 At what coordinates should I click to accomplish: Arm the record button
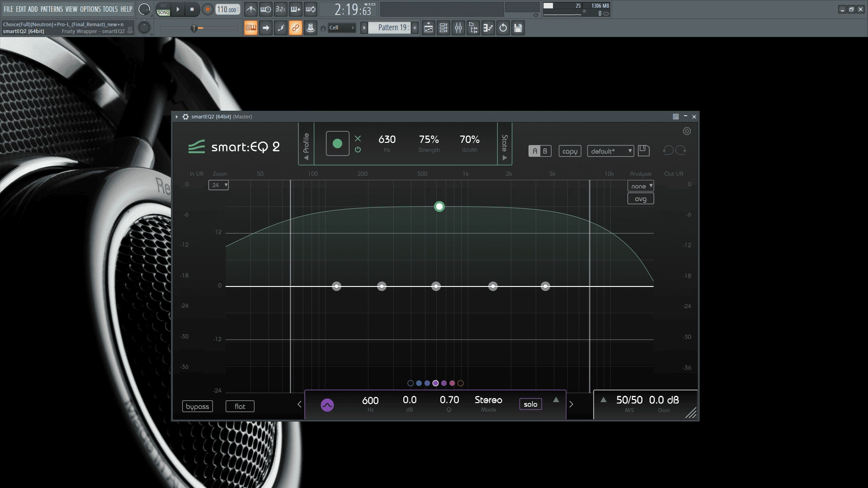pos(208,9)
